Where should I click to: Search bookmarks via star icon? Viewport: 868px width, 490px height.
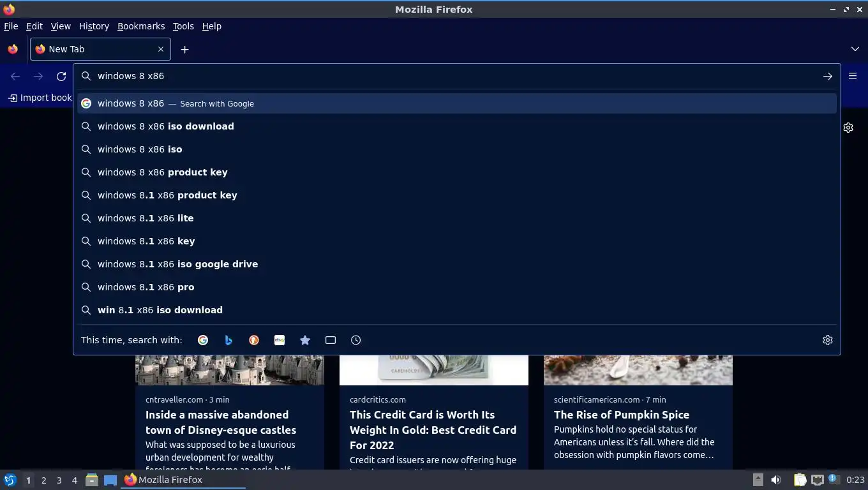pyautogui.click(x=305, y=340)
